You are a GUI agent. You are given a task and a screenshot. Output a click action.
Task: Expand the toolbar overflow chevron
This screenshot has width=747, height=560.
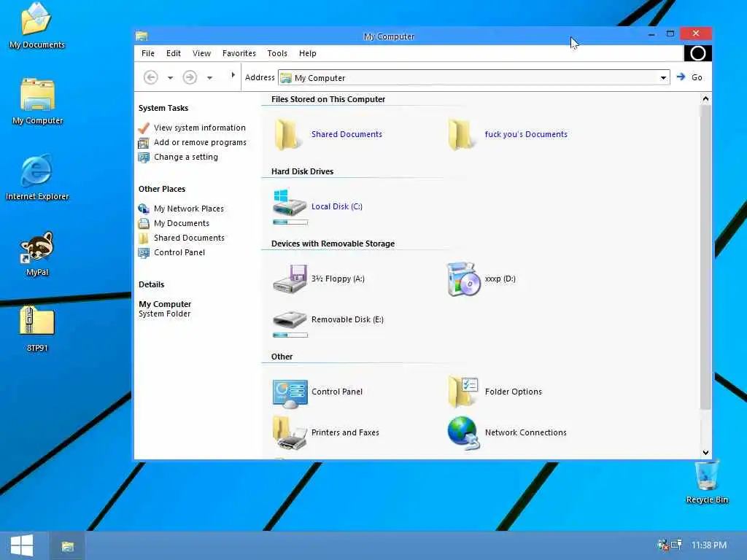[233, 75]
